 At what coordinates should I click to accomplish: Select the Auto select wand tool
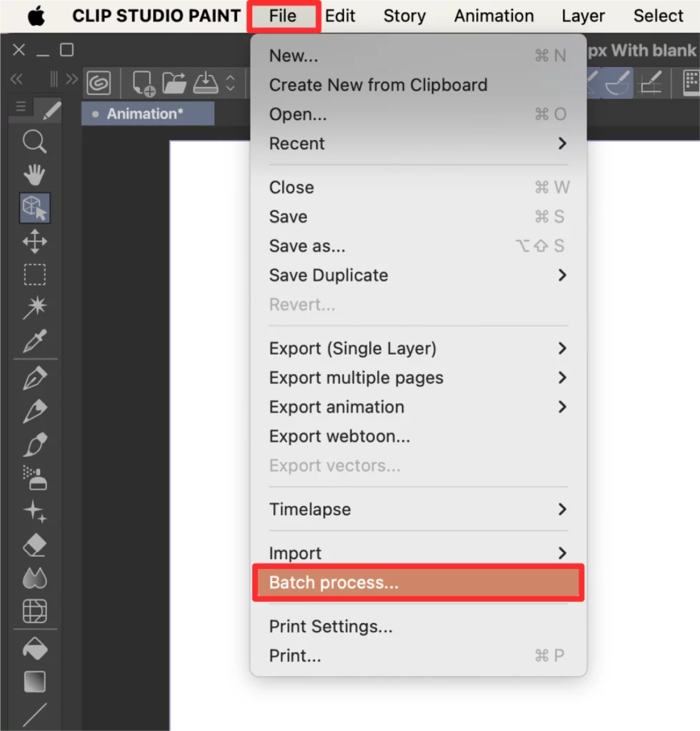(34, 308)
